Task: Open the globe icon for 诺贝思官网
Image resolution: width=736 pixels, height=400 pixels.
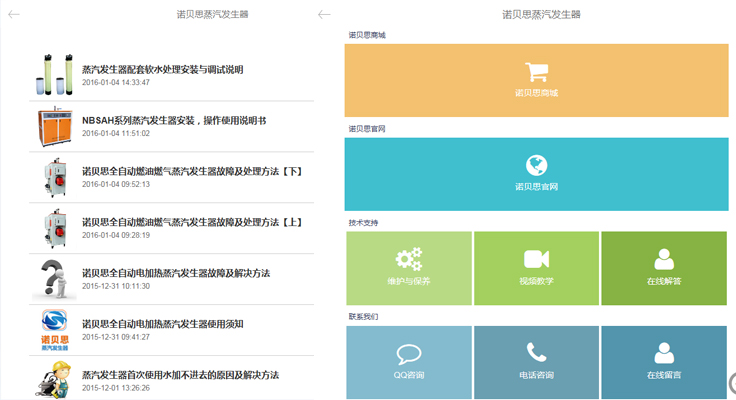Action: (536, 166)
